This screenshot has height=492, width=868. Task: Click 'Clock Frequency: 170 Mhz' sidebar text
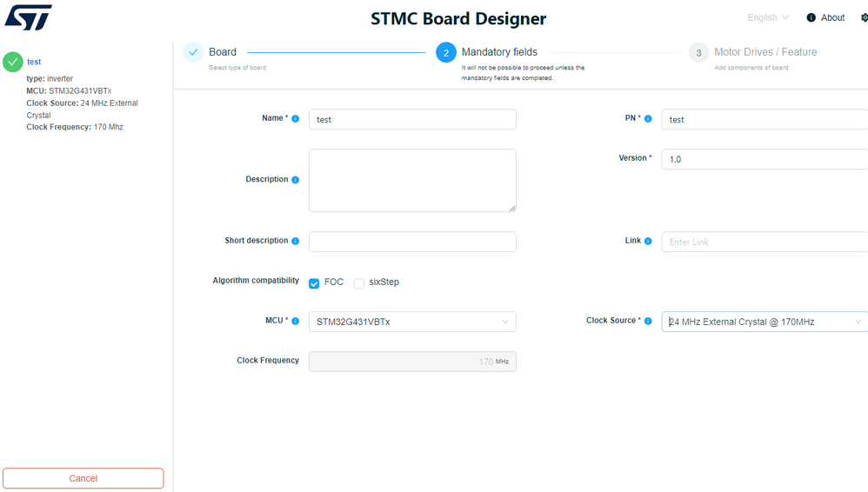coord(75,127)
